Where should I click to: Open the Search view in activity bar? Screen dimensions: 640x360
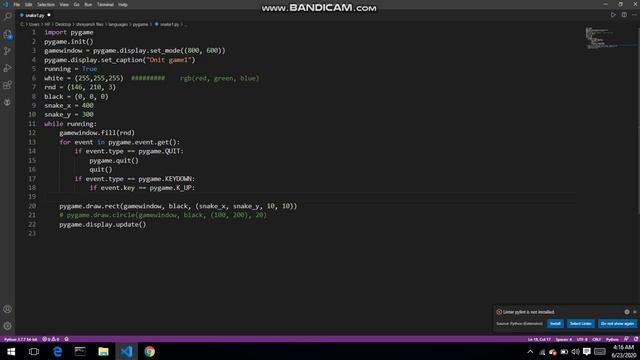pos(7,17)
